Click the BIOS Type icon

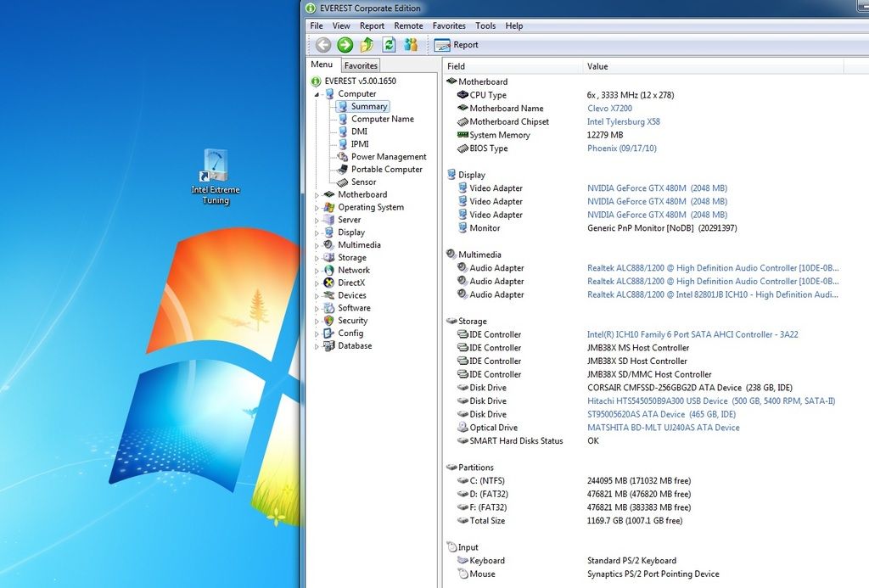click(x=463, y=148)
